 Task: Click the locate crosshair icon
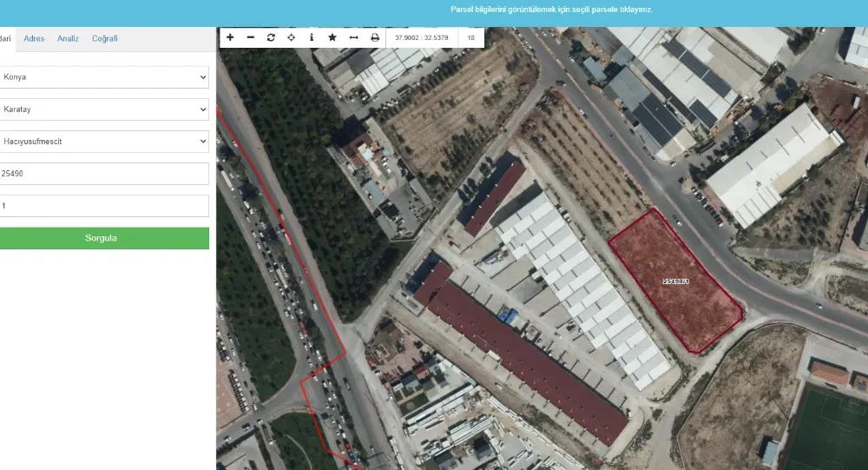291,37
